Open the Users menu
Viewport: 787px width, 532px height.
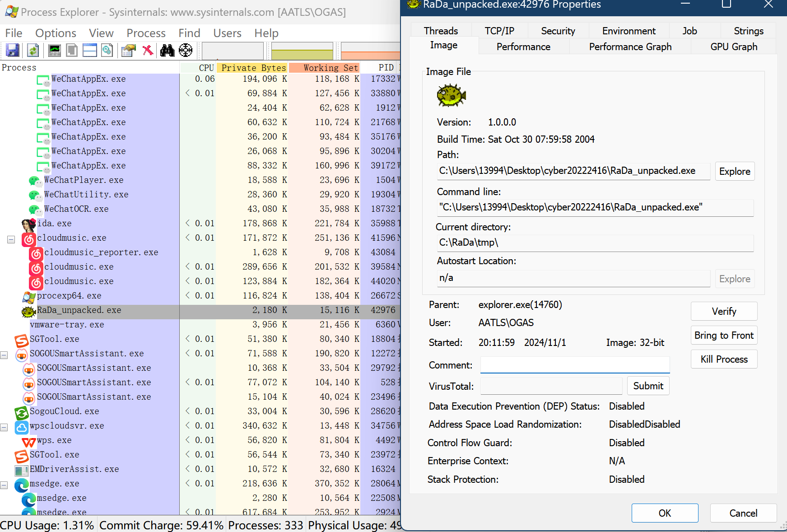pyautogui.click(x=227, y=33)
